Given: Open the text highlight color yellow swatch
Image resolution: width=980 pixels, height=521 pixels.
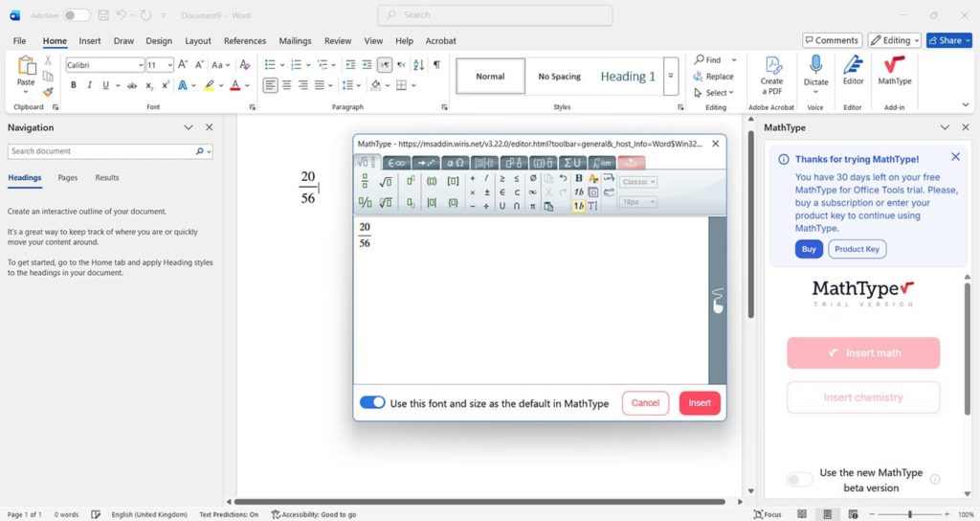Looking at the screenshot, I should pos(210,85).
